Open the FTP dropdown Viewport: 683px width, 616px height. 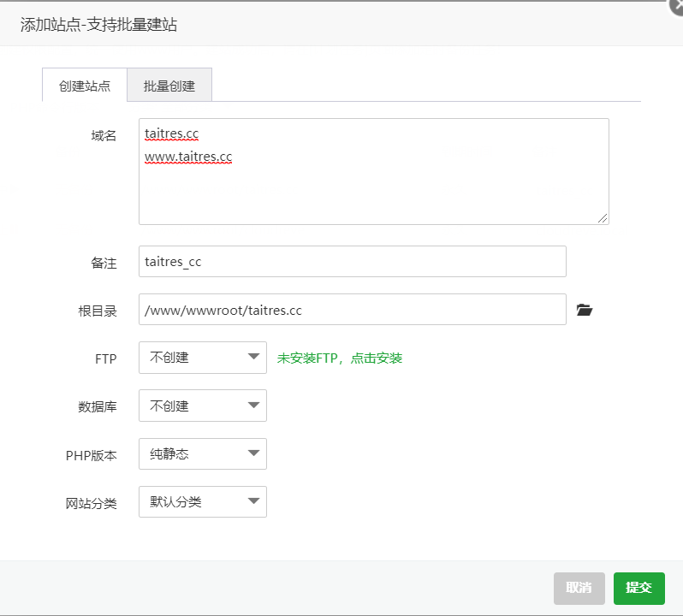tap(203, 358)
